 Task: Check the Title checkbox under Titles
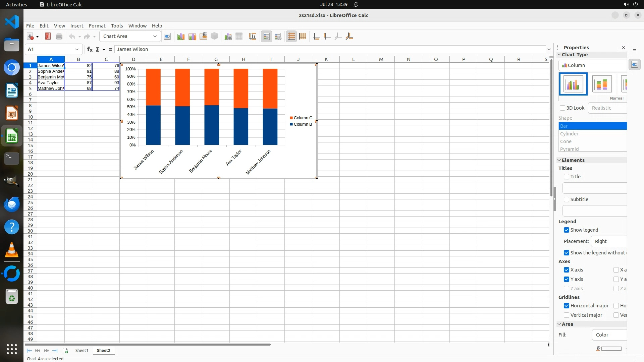point(567,177)
